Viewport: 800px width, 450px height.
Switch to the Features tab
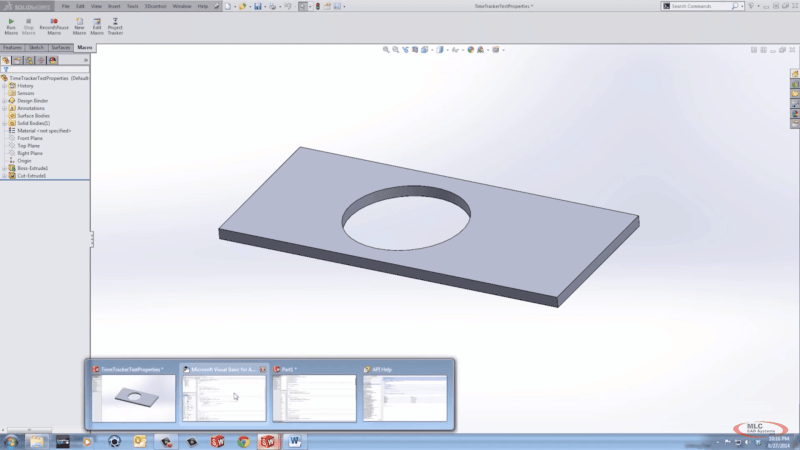(x=12, y=47)
